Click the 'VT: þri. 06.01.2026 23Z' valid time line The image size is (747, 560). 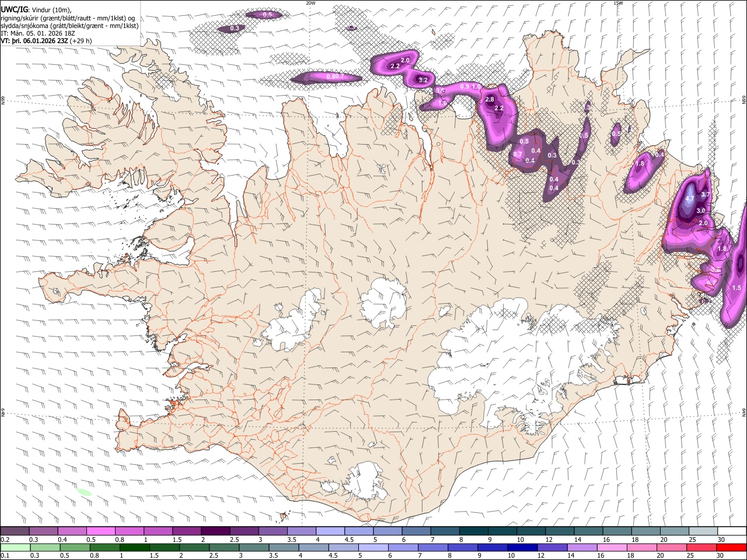pos(46,41)
